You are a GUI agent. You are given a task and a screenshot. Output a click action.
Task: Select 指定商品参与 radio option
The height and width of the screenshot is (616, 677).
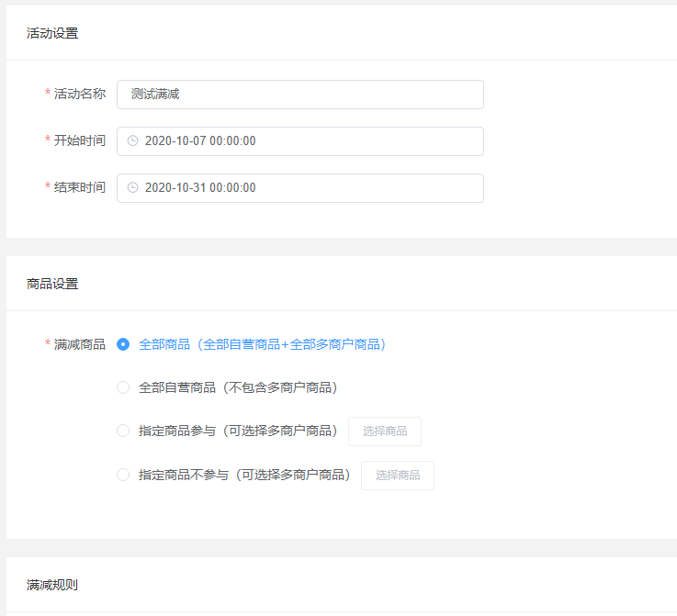tap(123, 431)
